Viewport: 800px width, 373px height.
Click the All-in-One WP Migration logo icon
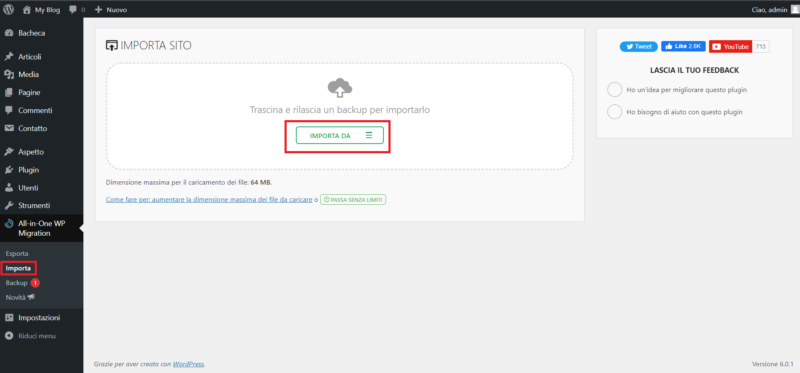[9, 224]
